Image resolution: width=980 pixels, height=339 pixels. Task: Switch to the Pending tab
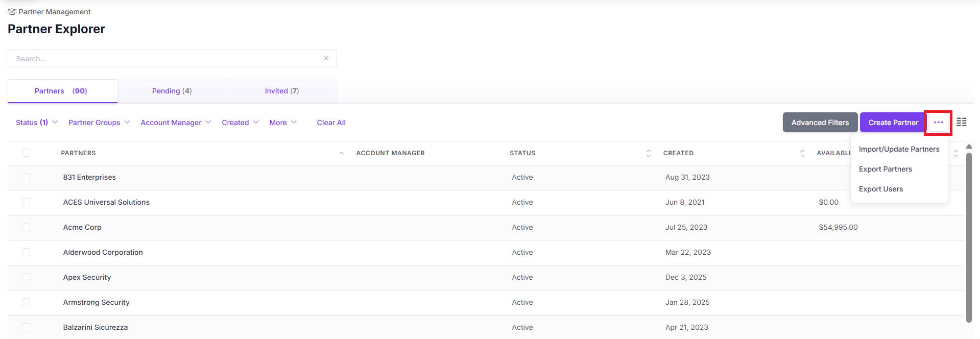[x=172, y=91]
